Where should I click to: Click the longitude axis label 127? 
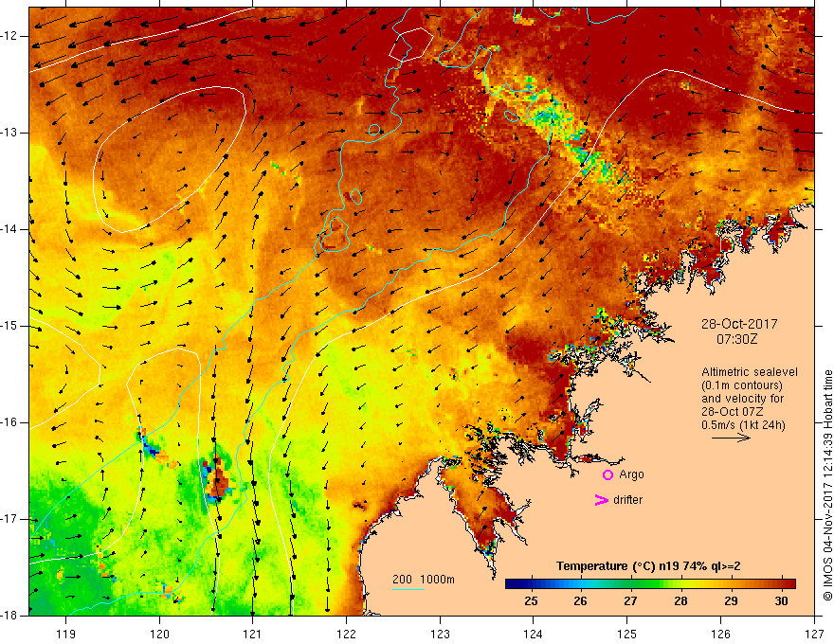coord(814,634)
